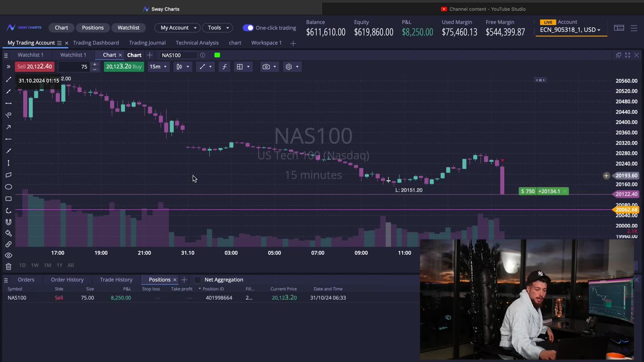Switch to YouTube Studio browser tab

click(x=483, y=9)
